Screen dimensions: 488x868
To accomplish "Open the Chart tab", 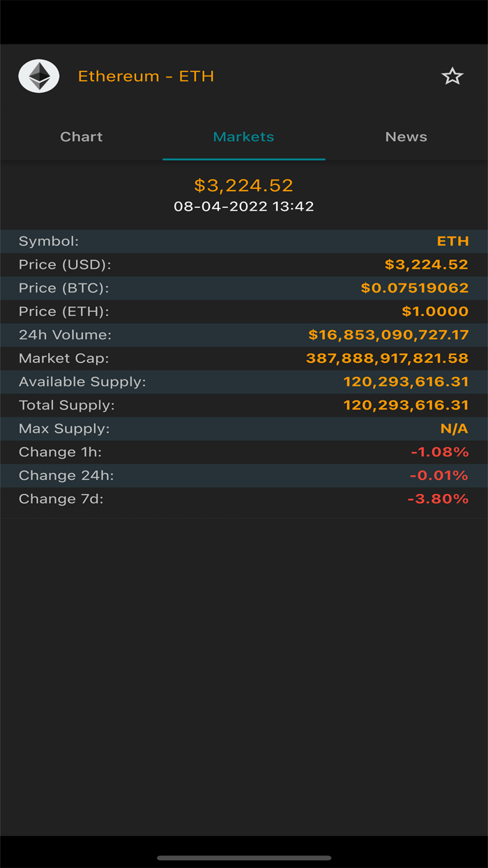I will (81, 136).
